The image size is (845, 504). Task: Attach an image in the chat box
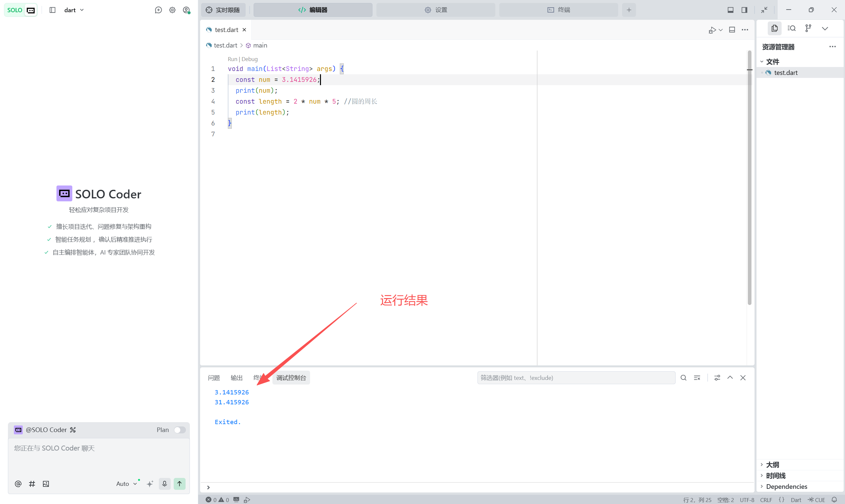(46, 484)
